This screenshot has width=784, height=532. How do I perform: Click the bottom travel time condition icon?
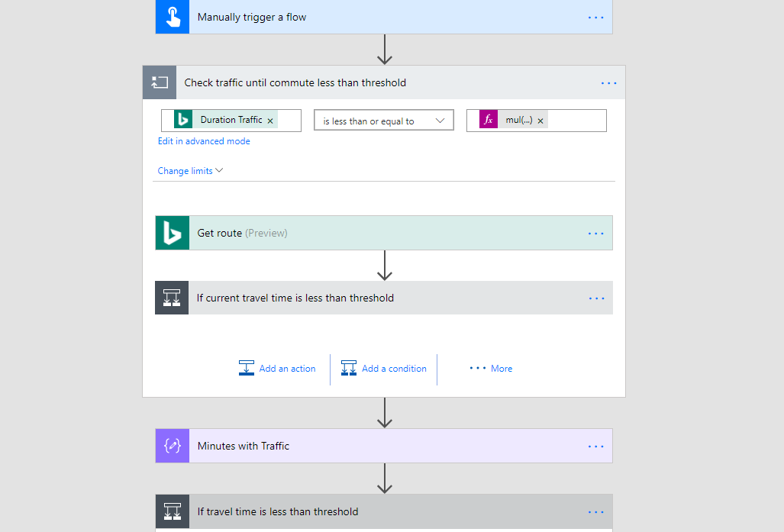point(173,511)
